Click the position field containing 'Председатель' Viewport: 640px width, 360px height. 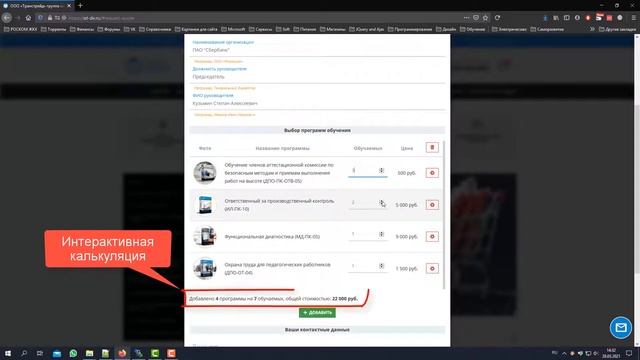pyautogui.click(x=317, y=77)
